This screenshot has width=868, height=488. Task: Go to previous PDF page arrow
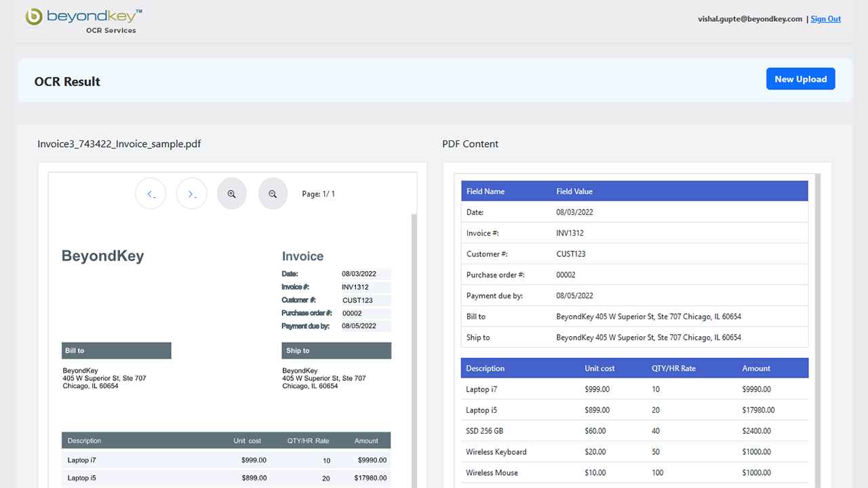[x=151, y=194]
